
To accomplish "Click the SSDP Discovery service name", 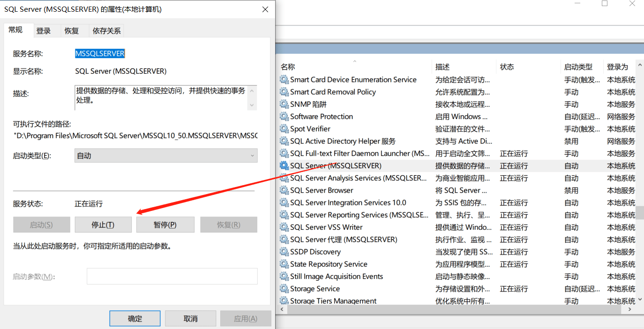I will (x=315, y=252).
